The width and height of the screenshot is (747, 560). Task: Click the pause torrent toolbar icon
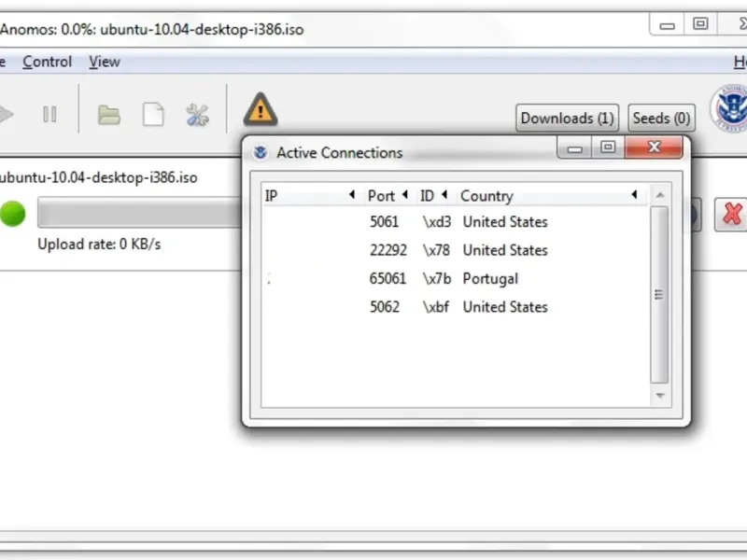click(49, 114)
